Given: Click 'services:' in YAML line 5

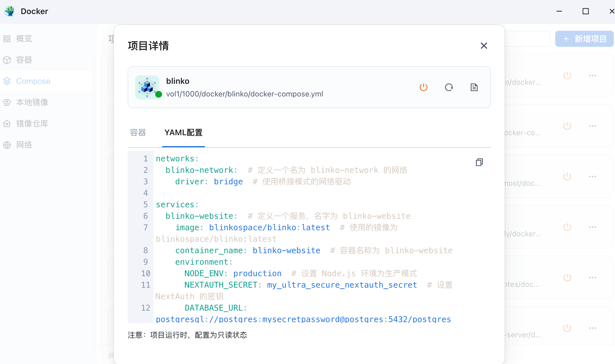Looking at the screenshot, I should [x=177, y=204].
